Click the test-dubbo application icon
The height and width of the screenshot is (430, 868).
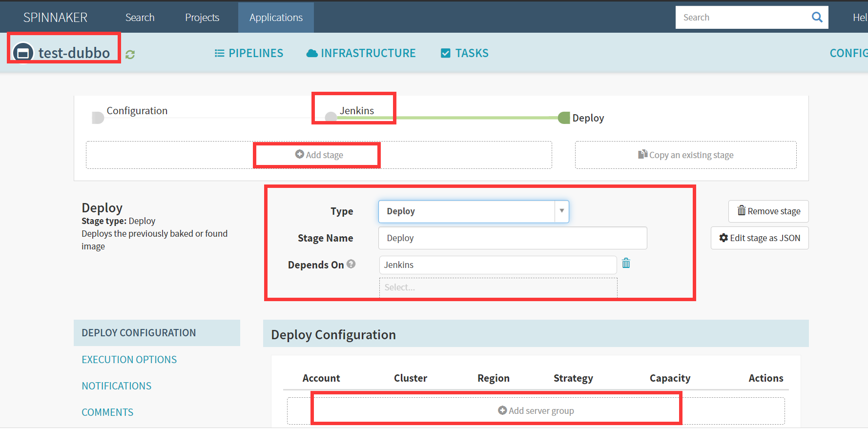pos(23,53)
